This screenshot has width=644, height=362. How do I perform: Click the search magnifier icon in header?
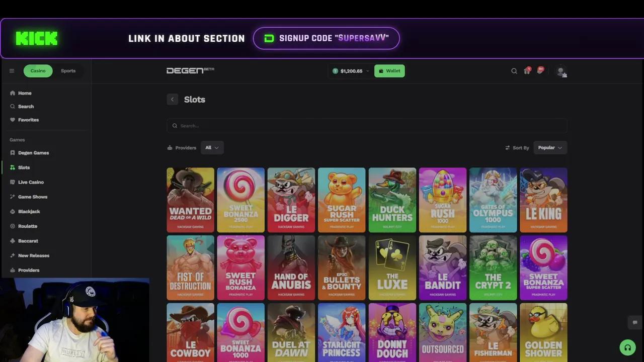[514, 71]
